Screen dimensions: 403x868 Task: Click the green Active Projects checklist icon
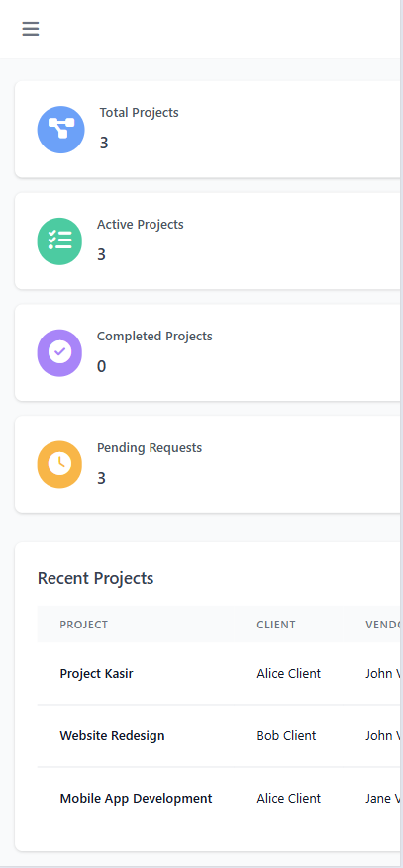59,241
